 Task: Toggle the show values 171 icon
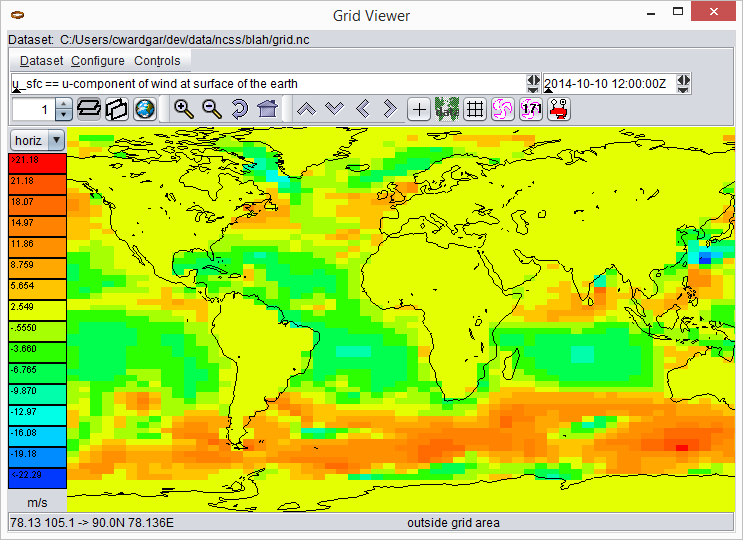coord(531,109)
